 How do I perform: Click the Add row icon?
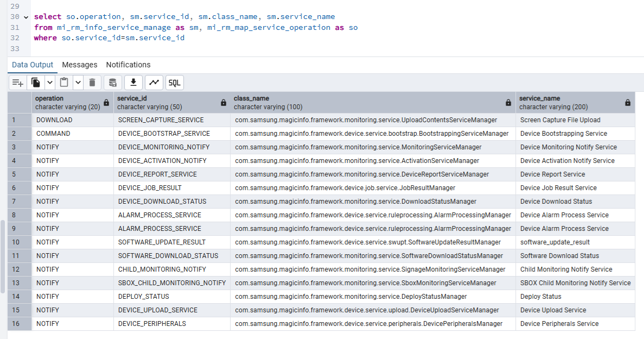(x=18, y=83)
